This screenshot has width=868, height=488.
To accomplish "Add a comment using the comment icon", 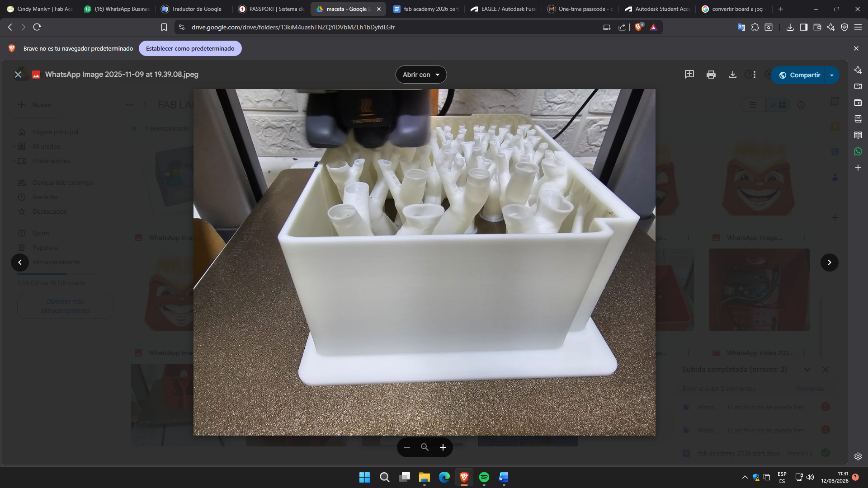I will [689, 75].
